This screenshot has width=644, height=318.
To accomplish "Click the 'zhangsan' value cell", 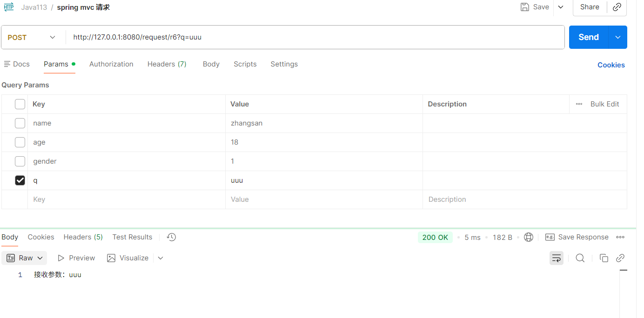I will [x=324, y=123].
